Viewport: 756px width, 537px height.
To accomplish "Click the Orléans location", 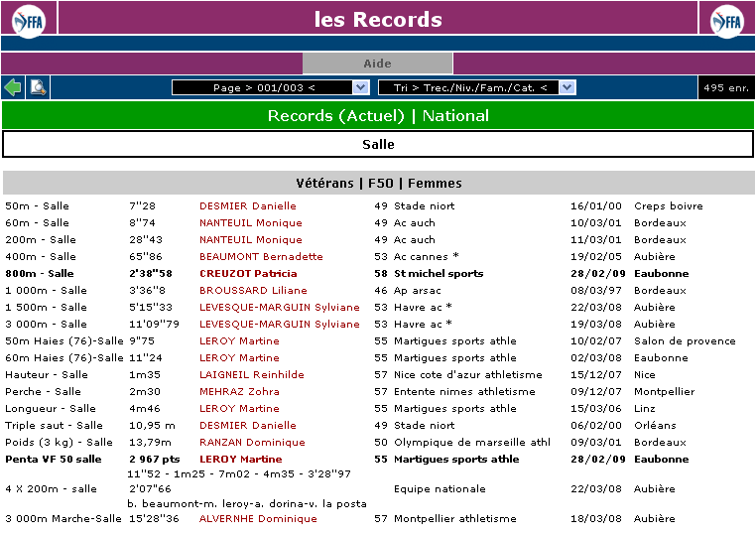I will (655, 426).
